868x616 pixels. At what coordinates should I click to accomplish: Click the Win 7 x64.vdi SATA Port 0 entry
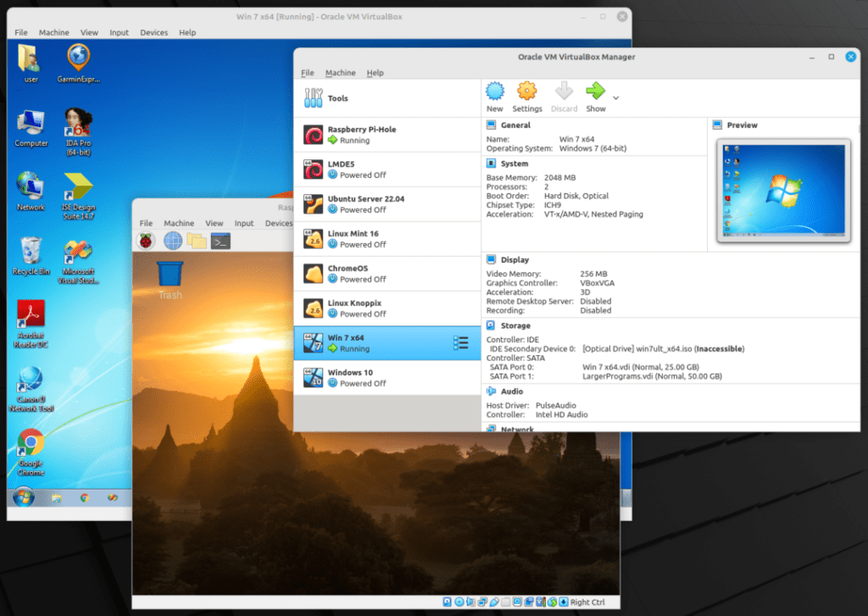[x=641, y=367]
